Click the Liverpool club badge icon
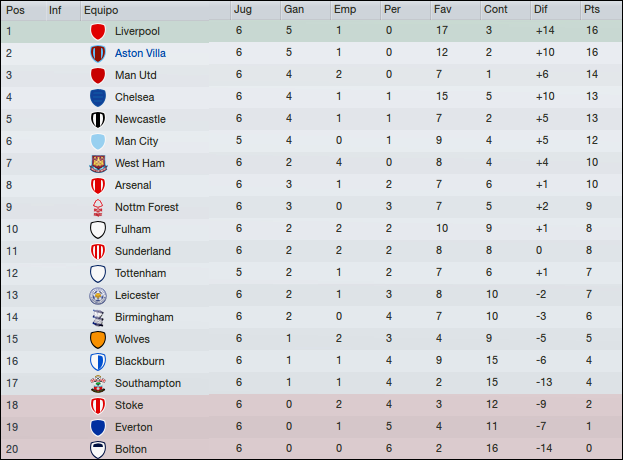The height and width of the screenshot is (460, 623). (98, 31)
